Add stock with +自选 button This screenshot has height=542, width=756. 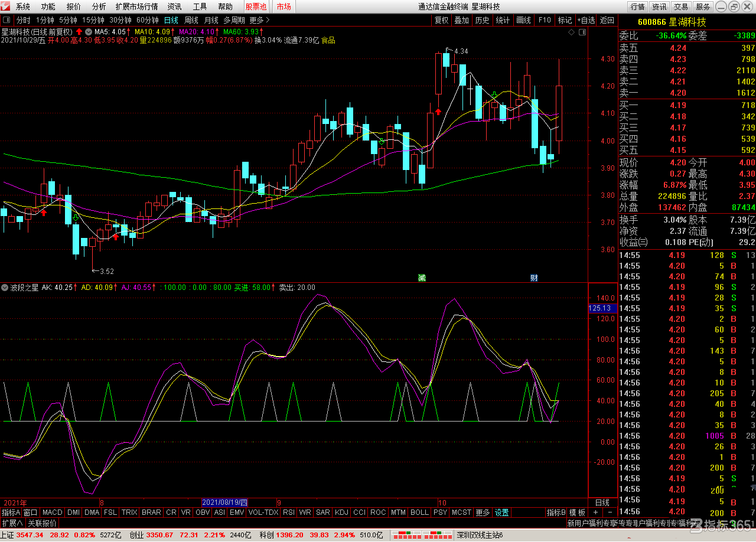586,20
